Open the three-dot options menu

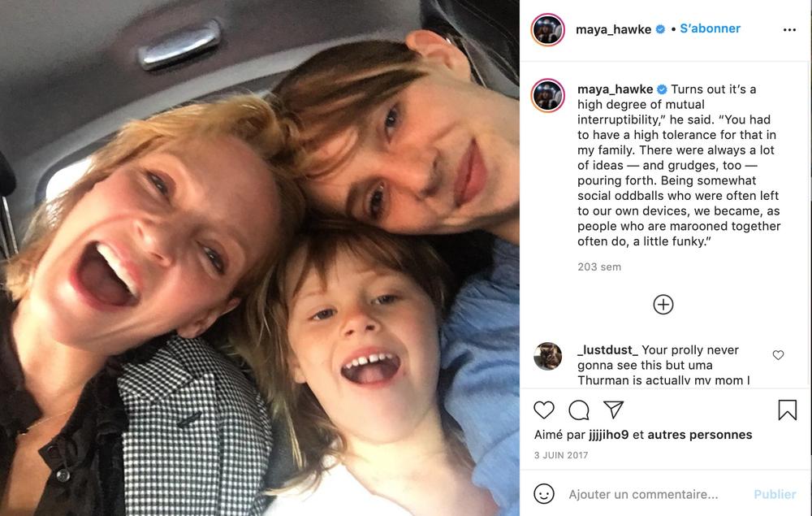point(789,29)
